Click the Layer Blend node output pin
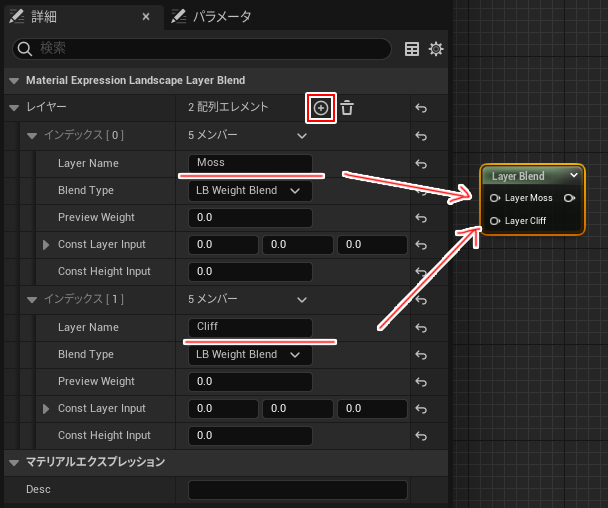This screenshot has height=508, width=608. pos(569,198)
